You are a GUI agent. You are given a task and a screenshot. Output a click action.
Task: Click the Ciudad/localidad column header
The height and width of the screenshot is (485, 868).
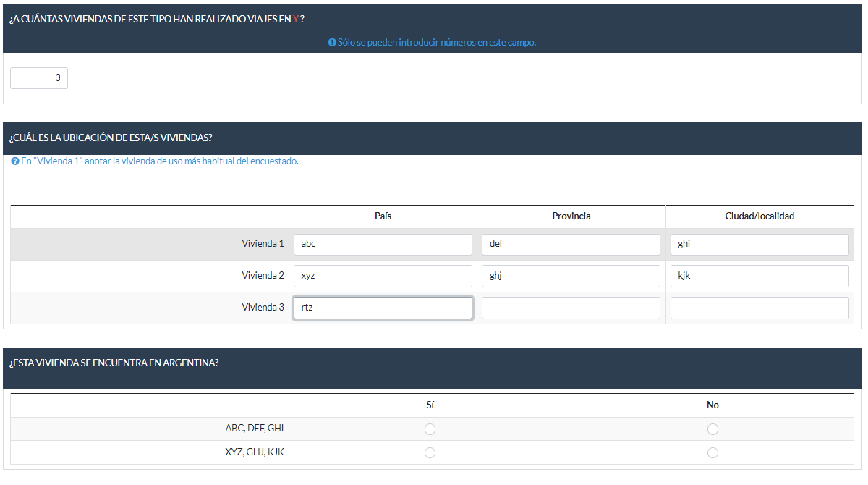point(759,216)
